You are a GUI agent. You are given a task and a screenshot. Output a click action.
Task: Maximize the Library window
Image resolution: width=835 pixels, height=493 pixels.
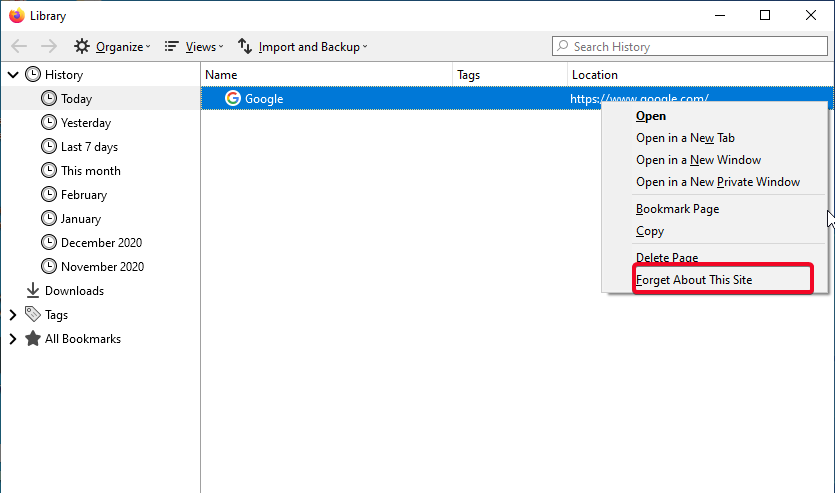coord(765,15)
